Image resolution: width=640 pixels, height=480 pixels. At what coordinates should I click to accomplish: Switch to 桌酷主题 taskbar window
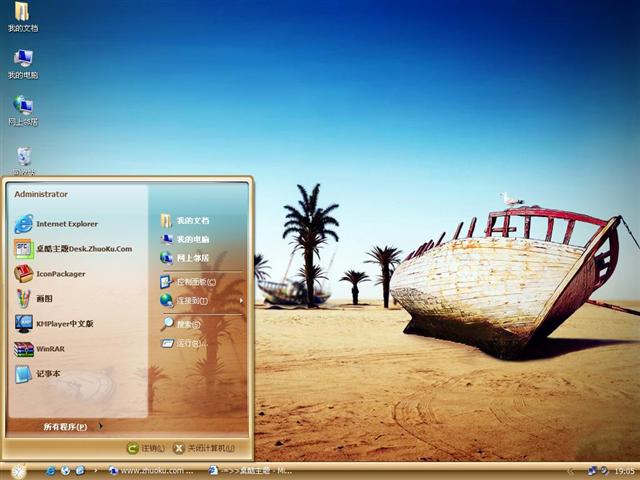point(250,471)
